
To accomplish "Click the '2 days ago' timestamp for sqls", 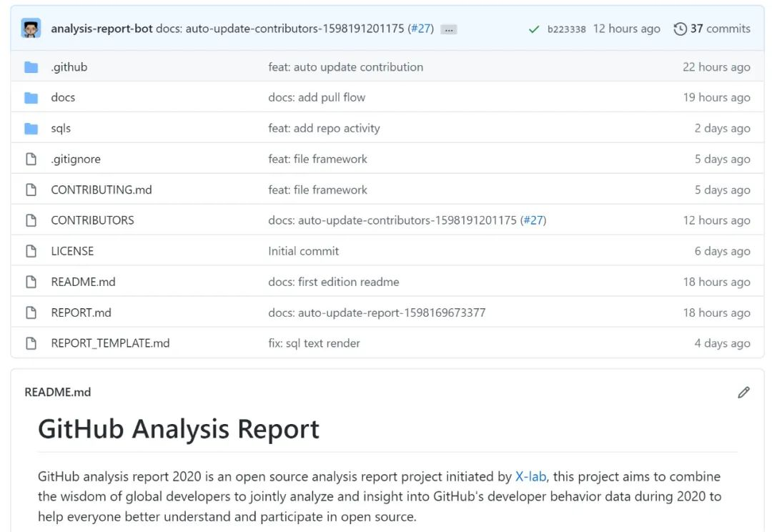I will 722,129.
